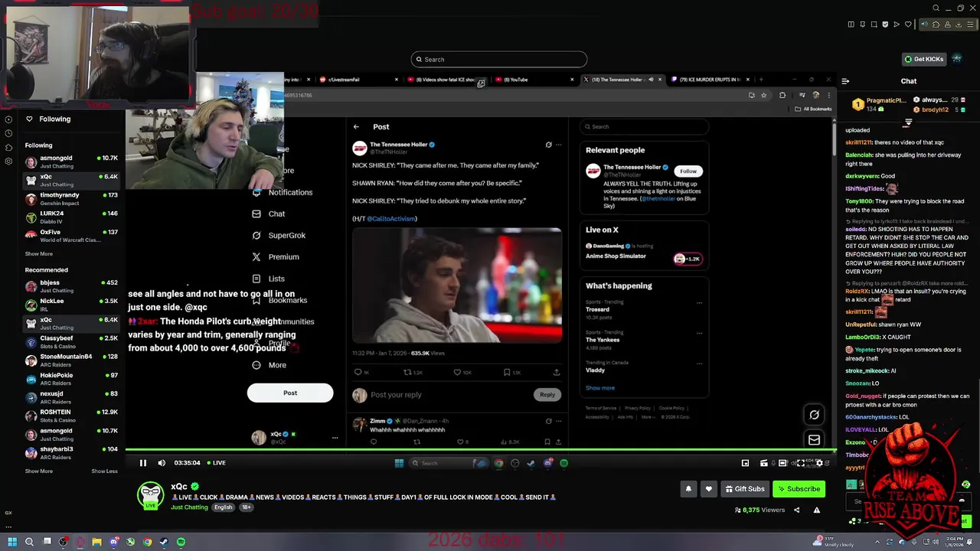This screenshot has height=551, width=980.
Task: Open Spotify from the taskbar
Action: coord(181,542)
